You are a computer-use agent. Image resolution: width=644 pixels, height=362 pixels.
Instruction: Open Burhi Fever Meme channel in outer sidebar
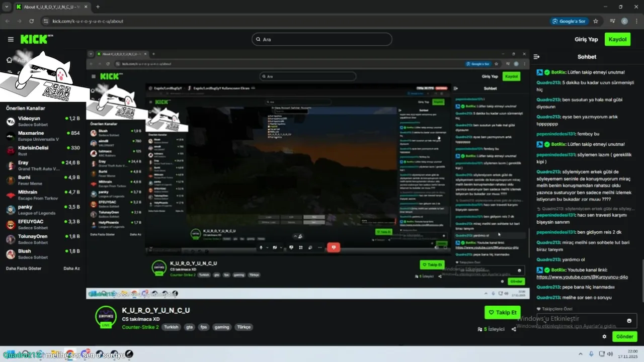coord(43,180)
